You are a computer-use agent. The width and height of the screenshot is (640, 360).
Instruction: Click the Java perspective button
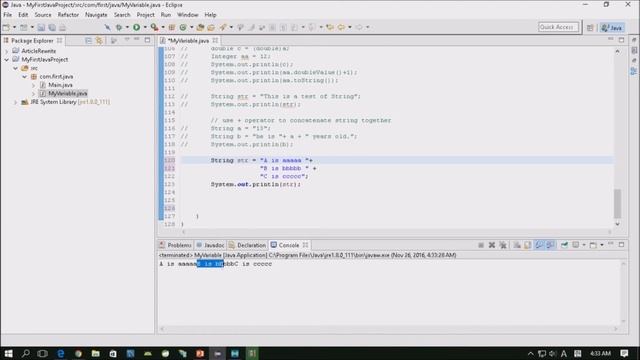(612, 27)
